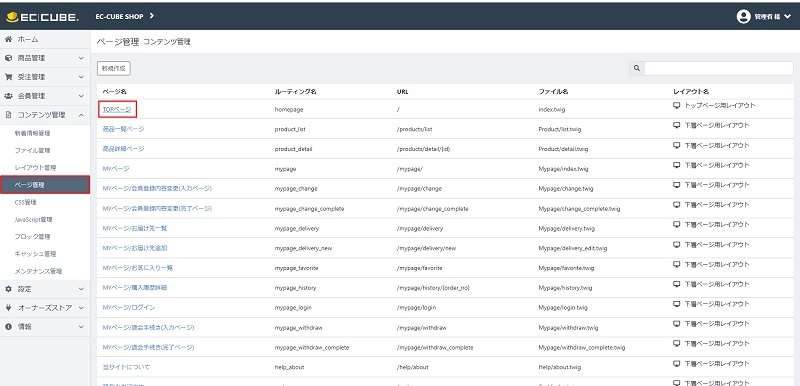Click monitor icon next to トップページ用レイアウト
Screen dimensions: 800x386
(x=677, y=106)
